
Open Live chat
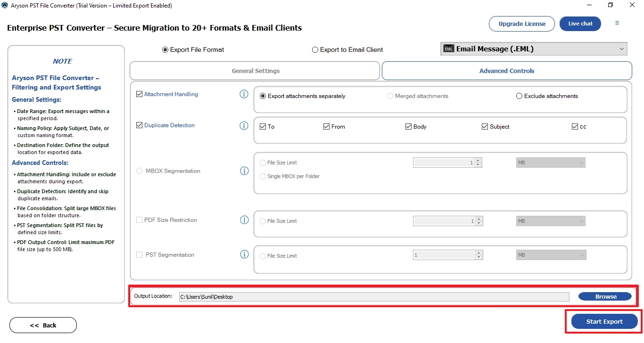pos(580,24)
